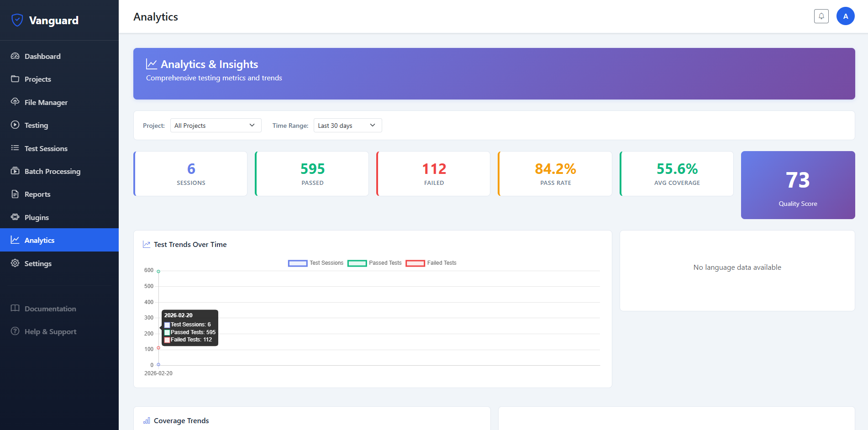The width and height of the screenshot is (868, 430).
Task: Open the user avatar menu
Action: click(x=845, y=16)
